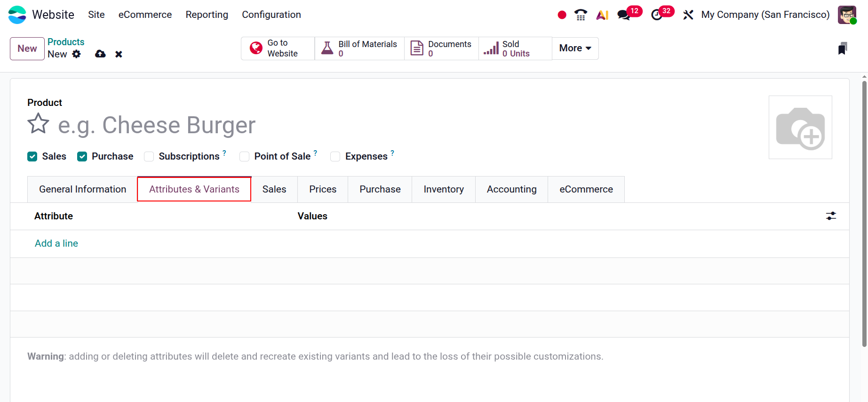
Task: Open the conversations chat icon
Action: (x=624, y=15)
